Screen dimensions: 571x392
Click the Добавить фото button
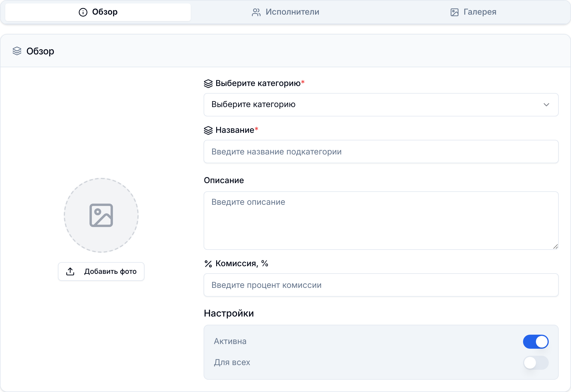click(x=101, y=271)
